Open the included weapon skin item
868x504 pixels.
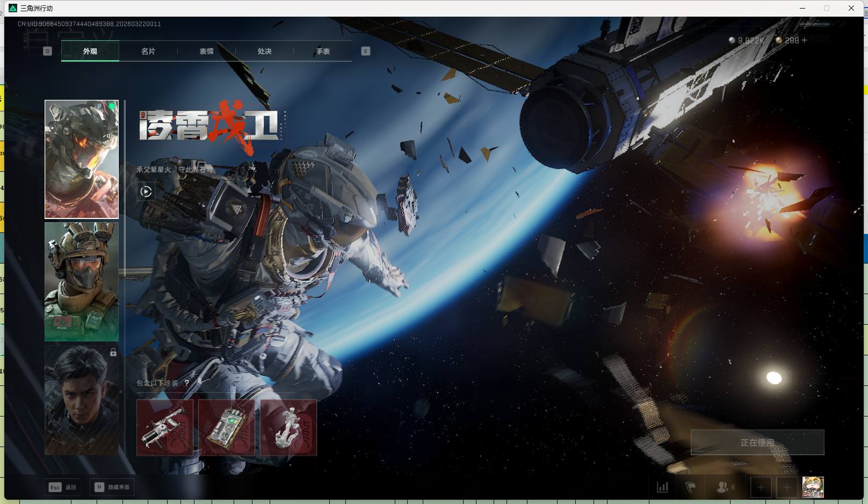[165, 427]
